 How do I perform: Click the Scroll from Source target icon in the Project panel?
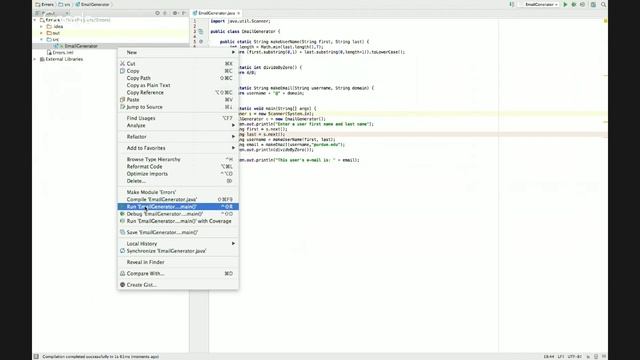158,13
